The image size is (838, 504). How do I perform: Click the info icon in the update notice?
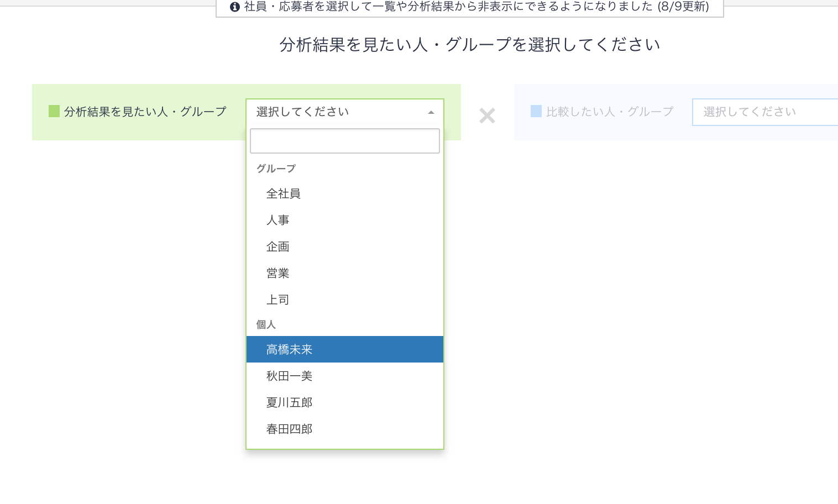235,7
